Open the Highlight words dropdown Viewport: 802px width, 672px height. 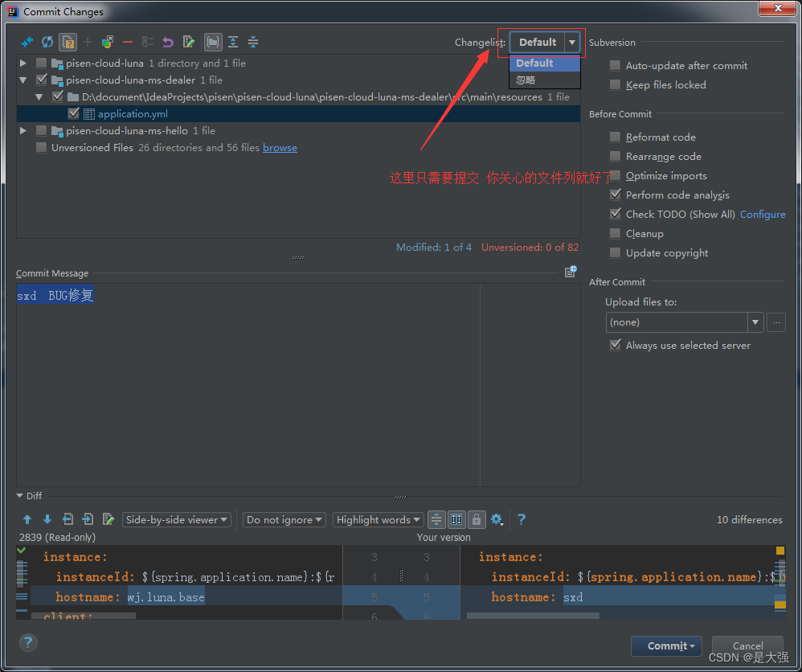pyautogui.click(x=378, y=519)
